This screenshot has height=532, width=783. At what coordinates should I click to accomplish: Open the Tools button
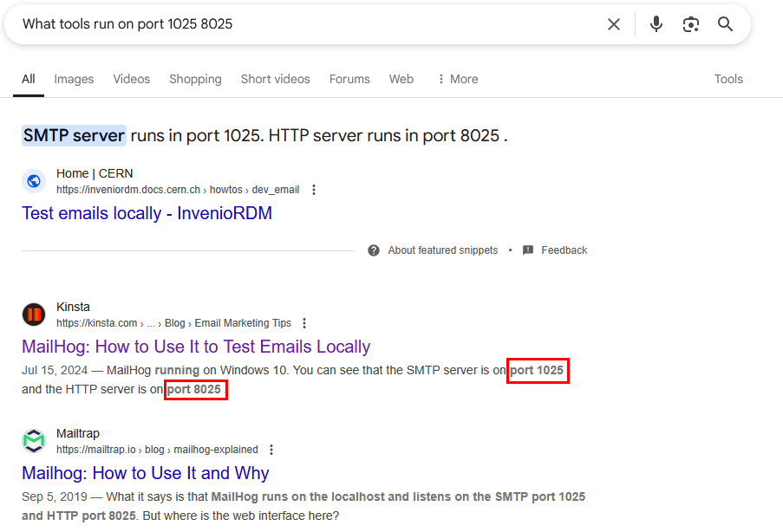click(728, 79)
